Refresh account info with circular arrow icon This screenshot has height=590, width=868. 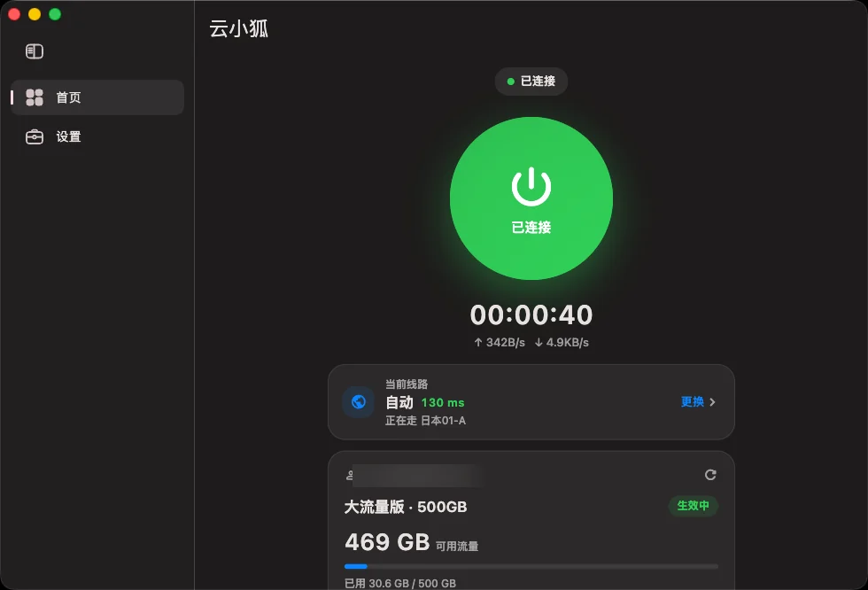click(710, 475)
